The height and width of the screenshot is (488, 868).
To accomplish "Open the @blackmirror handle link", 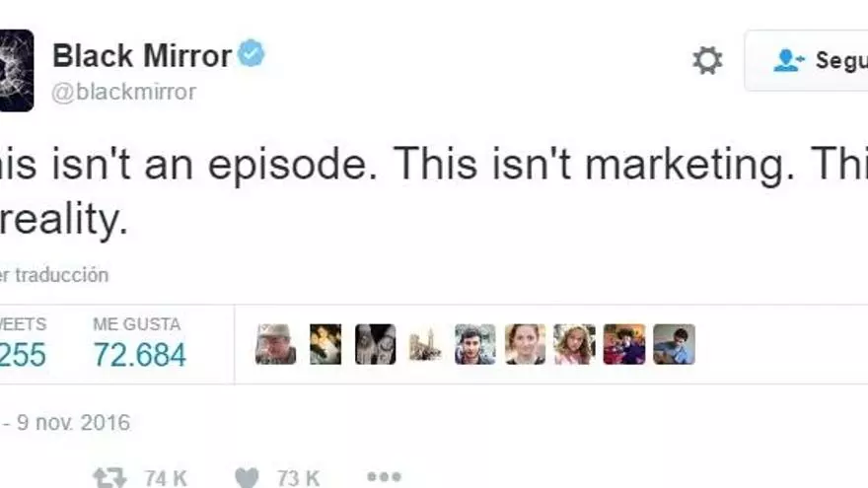I will pos(123,92).
